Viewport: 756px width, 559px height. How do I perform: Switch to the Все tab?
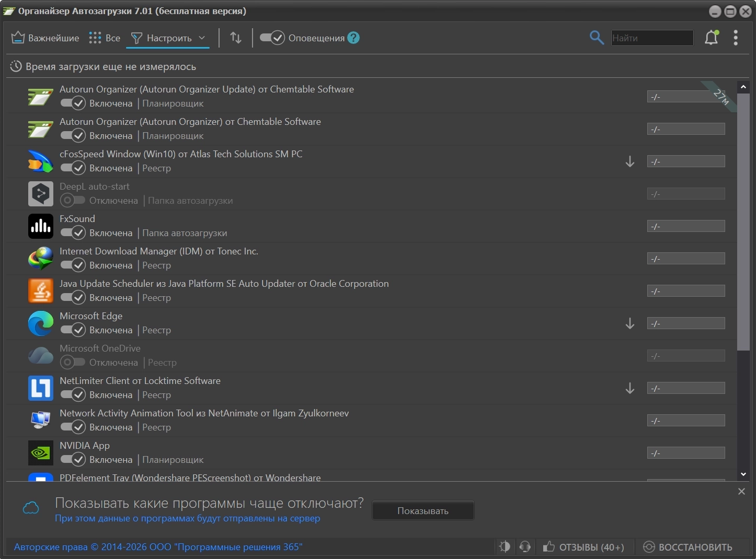click(x=105, y=38)
